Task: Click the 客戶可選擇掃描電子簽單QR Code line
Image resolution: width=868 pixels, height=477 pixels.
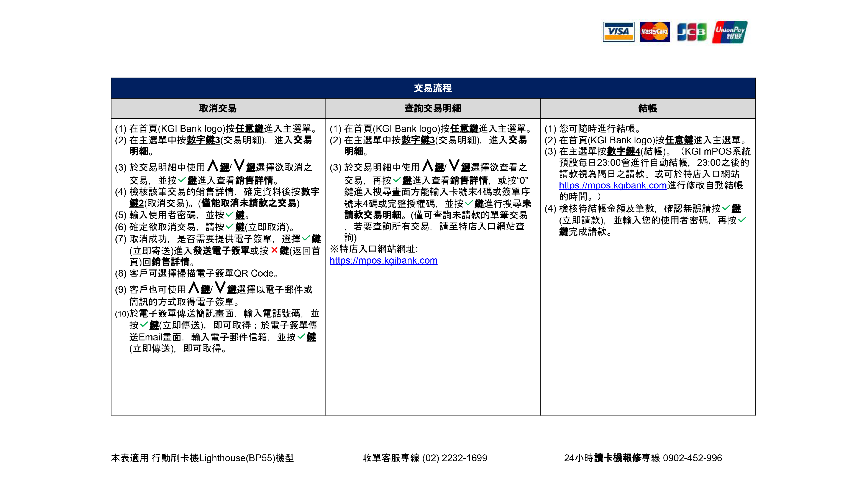Action: (204, 273)
